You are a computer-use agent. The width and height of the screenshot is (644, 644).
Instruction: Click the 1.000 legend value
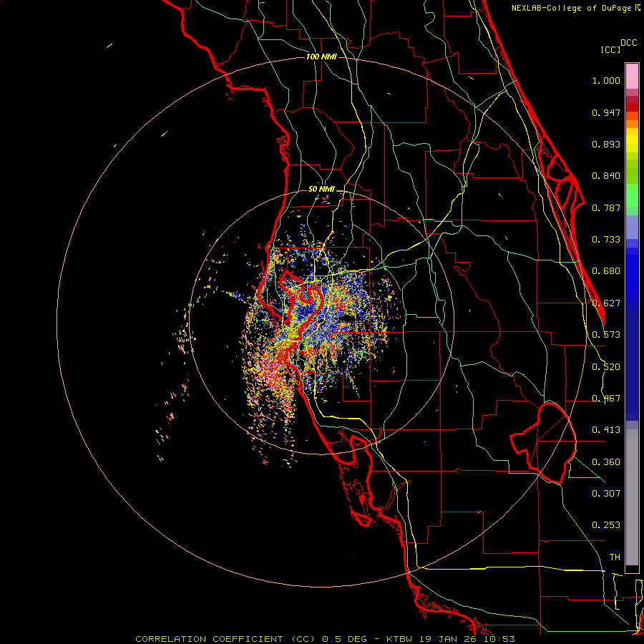tap(606, 80)
